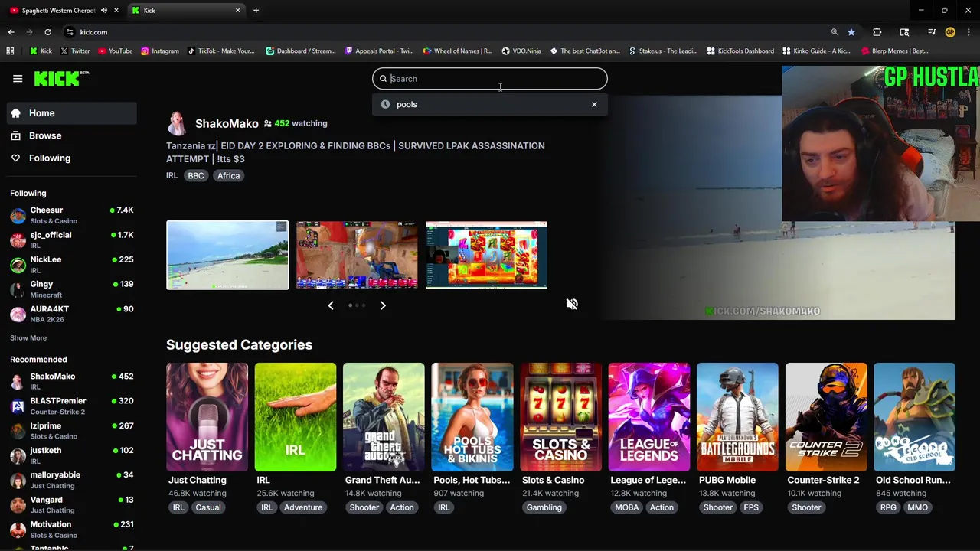Viewport: 980px width, 551px height.
Task: Open Grand Theft Auto category
Action: coord(384,417)
